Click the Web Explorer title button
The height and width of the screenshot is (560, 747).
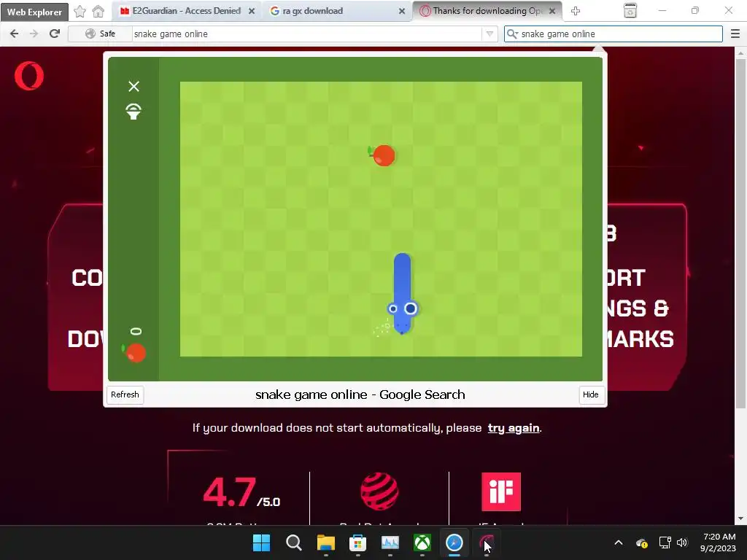[34, 12]
